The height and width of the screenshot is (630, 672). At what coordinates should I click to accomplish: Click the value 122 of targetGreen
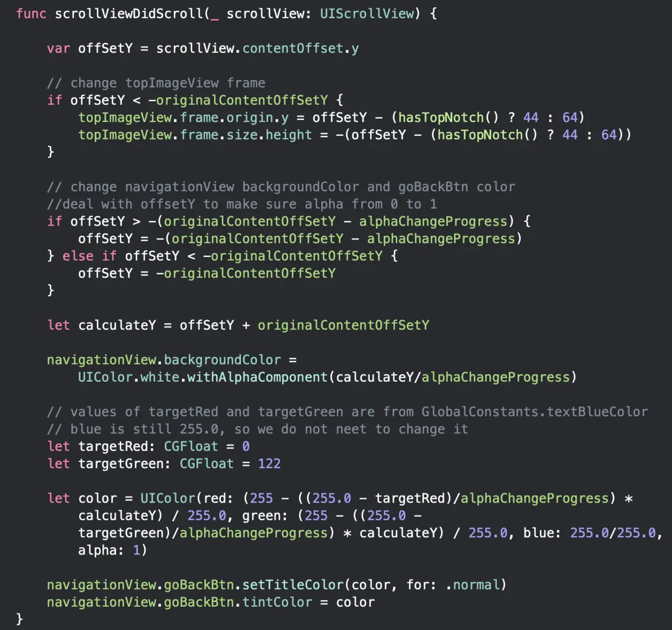269,464
